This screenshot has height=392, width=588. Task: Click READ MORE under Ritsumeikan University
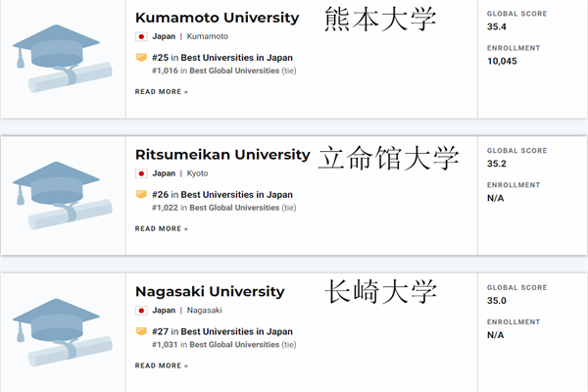162,228
